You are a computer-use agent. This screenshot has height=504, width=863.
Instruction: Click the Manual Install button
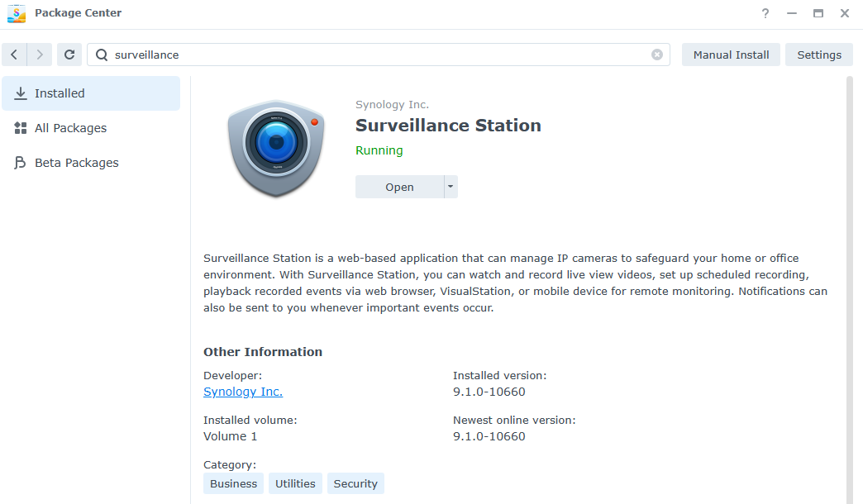point(730,55)
